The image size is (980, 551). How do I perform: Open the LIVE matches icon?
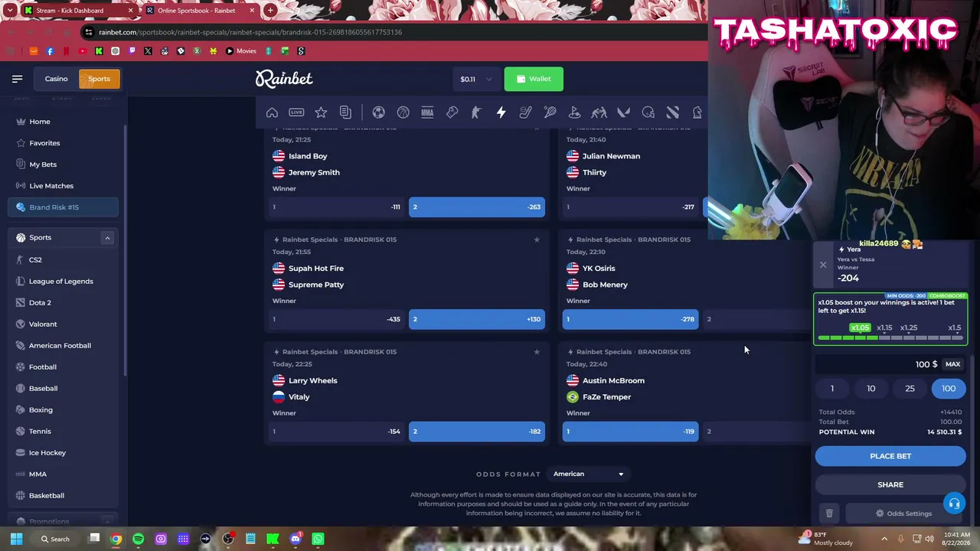click(296, 112)
